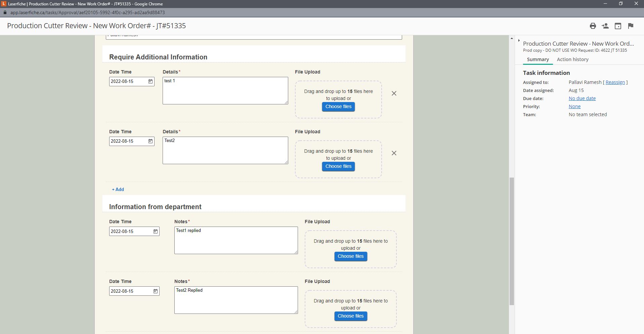
Task: Click the browser address bar URL
Action: [87, 12]
